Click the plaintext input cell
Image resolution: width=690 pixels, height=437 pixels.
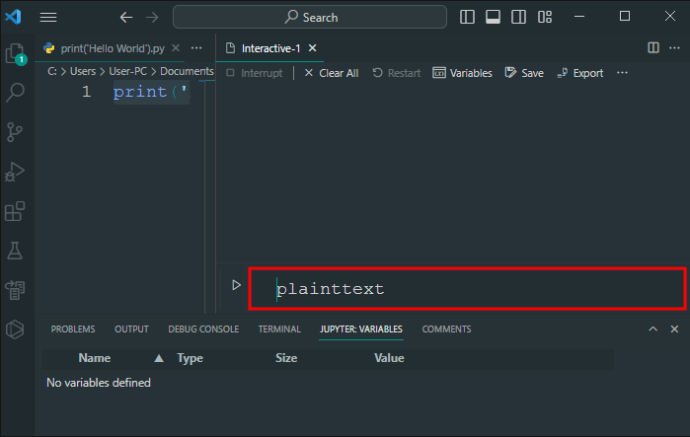(x=467, y=289)
